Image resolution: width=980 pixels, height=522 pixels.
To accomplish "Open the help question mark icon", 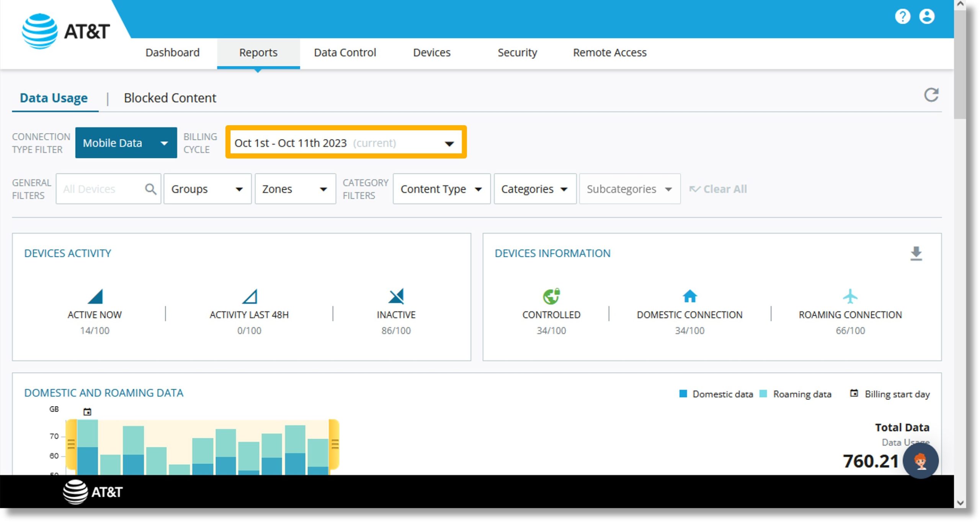I will (902, 16).
